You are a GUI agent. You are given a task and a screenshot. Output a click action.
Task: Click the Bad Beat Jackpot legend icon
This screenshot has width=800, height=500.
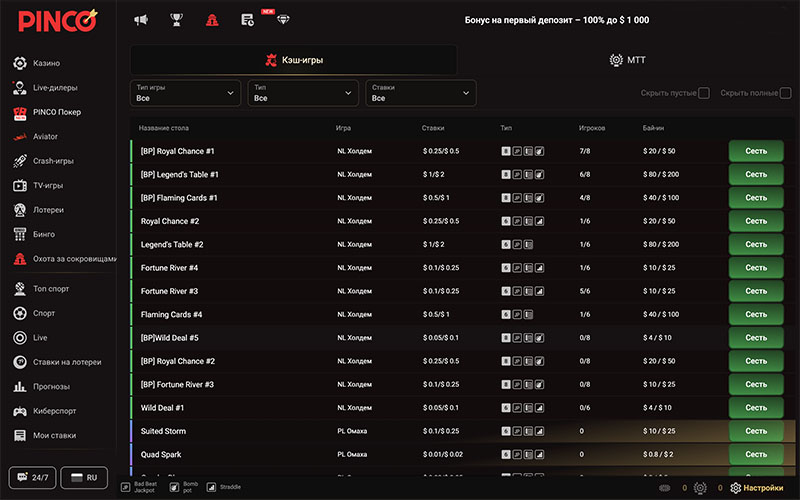click(x=126, y=487)
